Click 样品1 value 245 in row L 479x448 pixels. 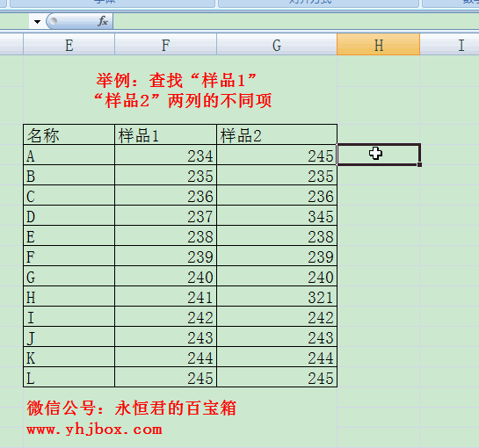click(165, 377)
